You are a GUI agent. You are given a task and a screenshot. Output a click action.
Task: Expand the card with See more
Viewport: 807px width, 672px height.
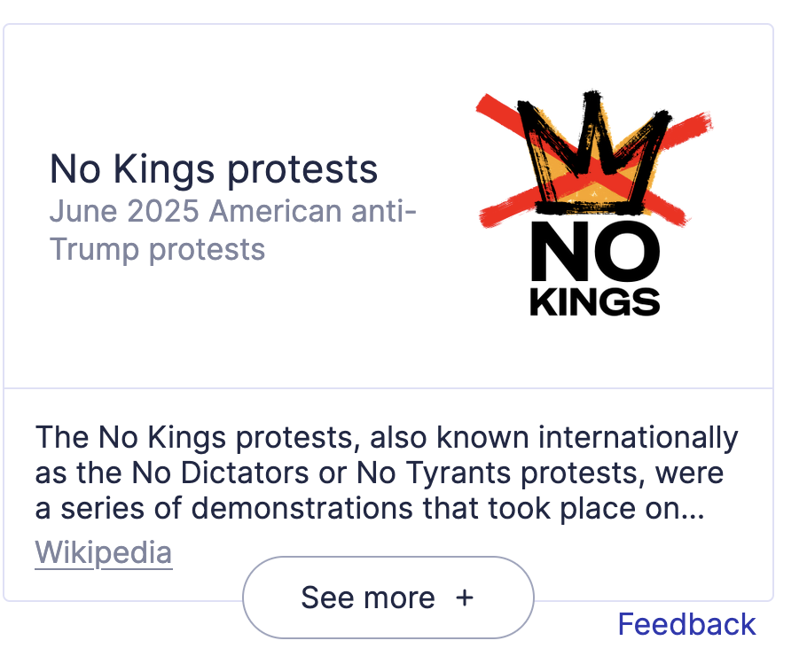[388, 598]
